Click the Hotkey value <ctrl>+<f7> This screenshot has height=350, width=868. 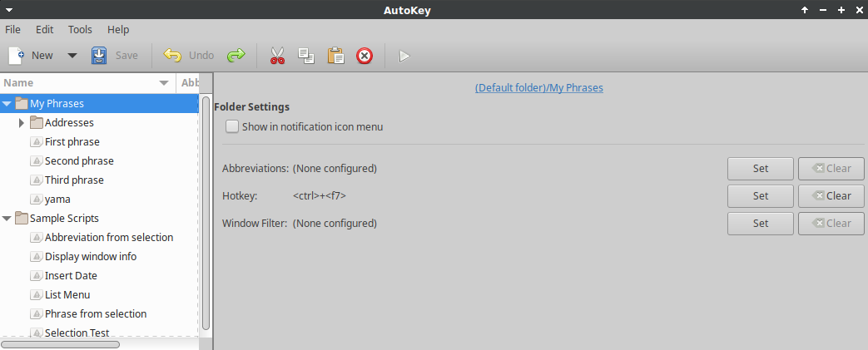click(x=320, y=195)
